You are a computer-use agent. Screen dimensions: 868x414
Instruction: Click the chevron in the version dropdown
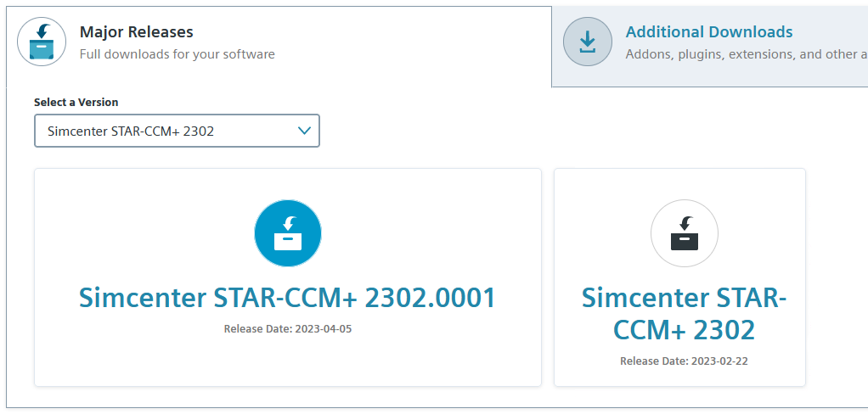pos(304,131)
